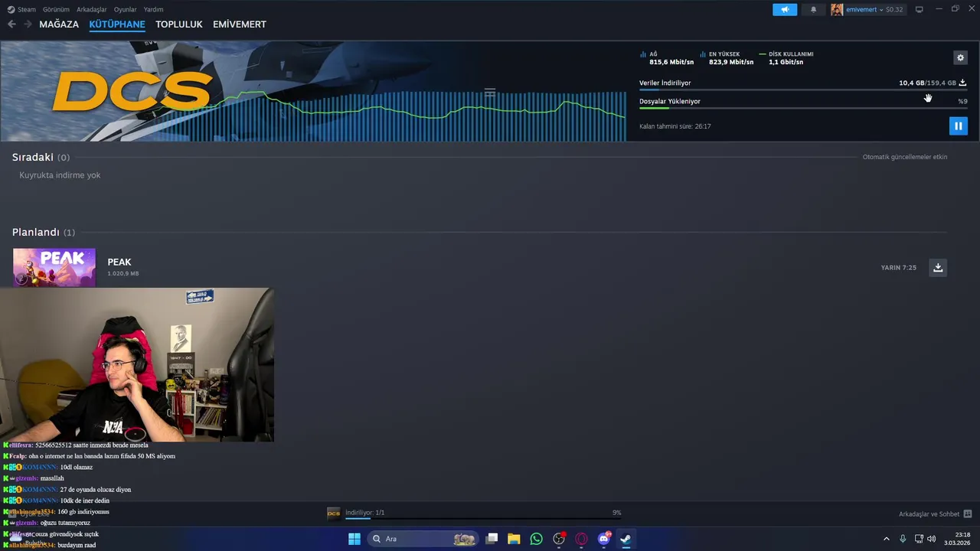Screen dimensions: 980x551
Task: Start the PEAK download now
Action: [938, 267]
